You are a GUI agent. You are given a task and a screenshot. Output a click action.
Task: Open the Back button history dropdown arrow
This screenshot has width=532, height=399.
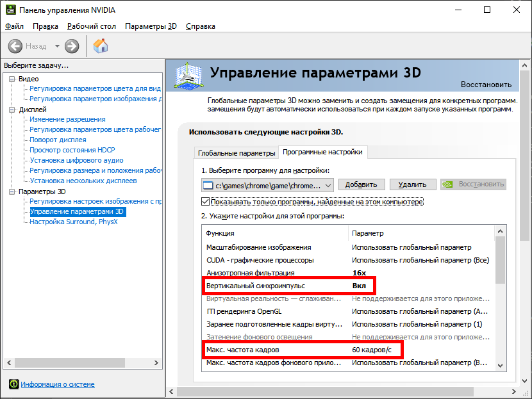(x=57, y=46)
